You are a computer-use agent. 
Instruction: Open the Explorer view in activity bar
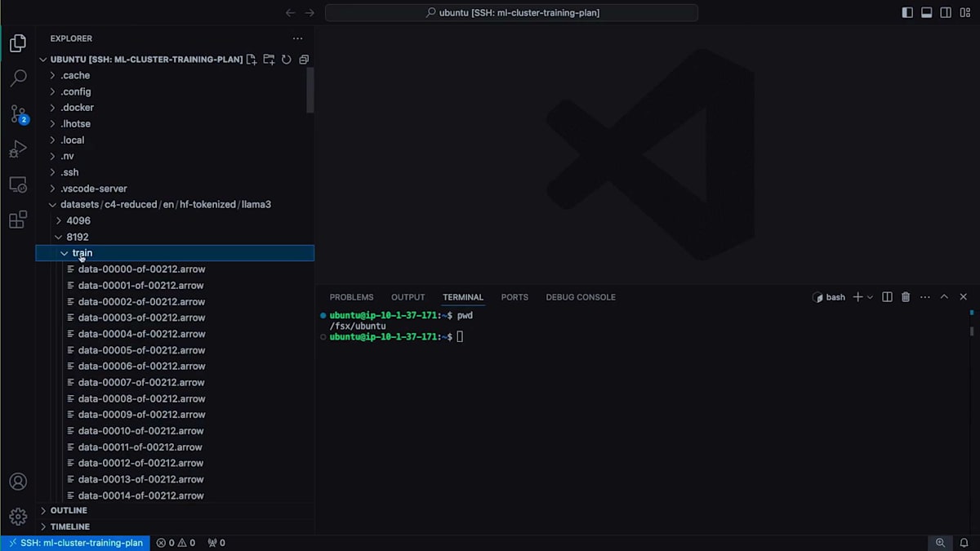(18, 43)
